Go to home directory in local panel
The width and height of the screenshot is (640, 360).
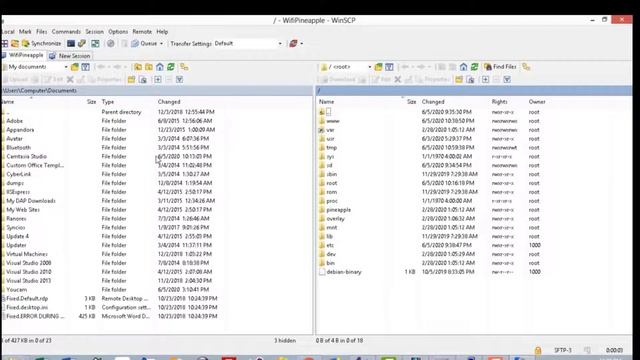point(160,67)
